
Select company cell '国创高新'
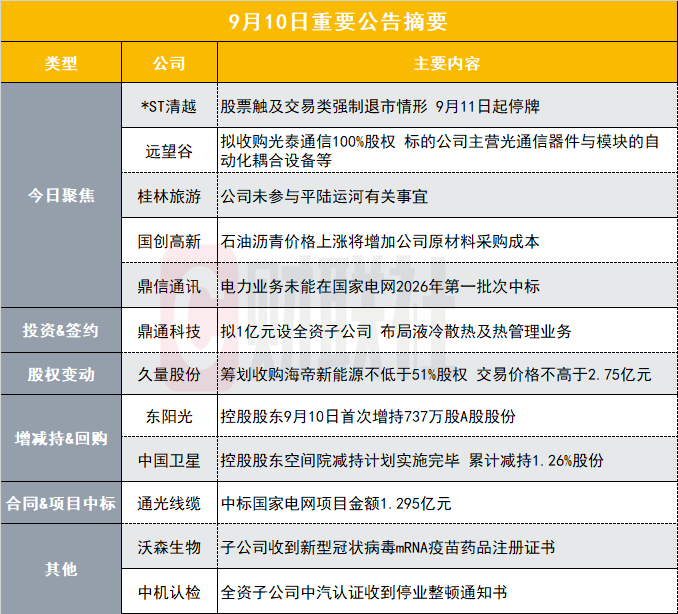pyautogui.click(x=169, y=241)
